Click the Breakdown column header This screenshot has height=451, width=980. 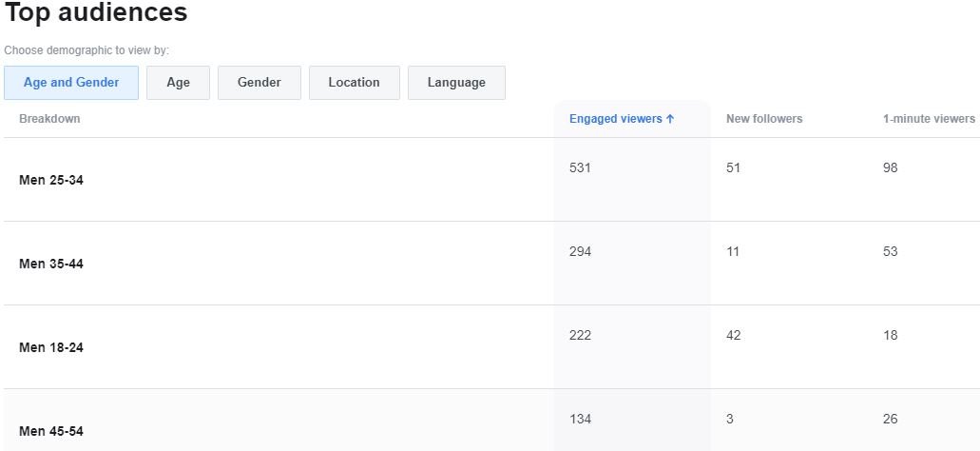point(49,119)
